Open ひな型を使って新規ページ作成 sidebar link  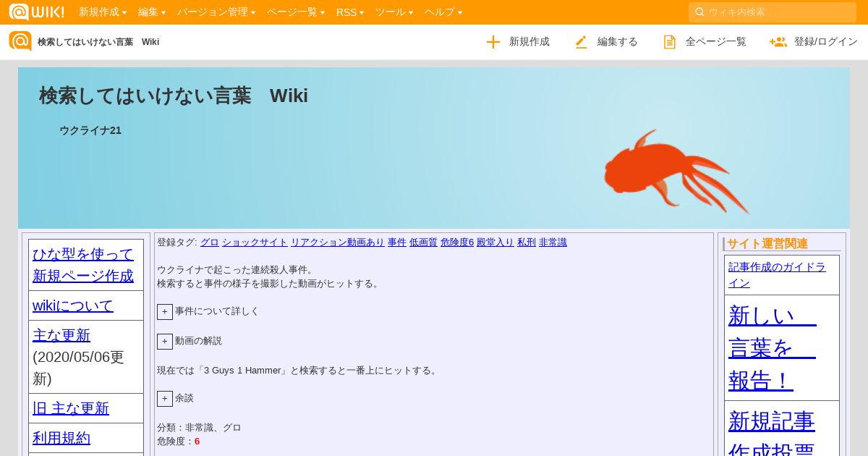tap(83, 265)
